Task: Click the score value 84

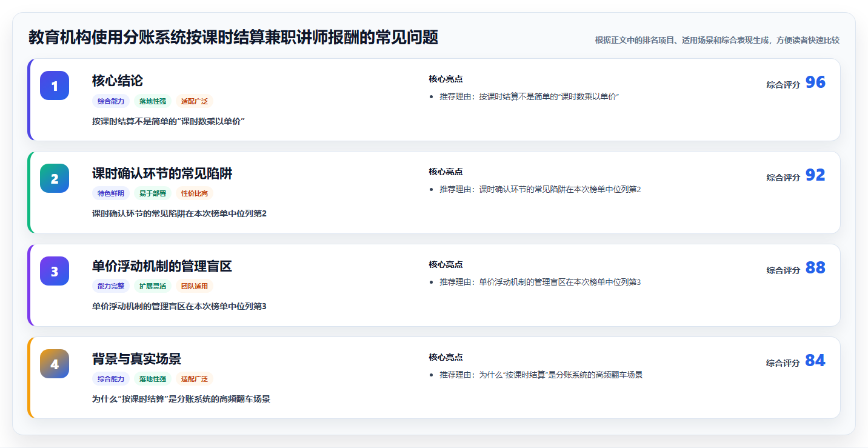Action: pos(815,361)
